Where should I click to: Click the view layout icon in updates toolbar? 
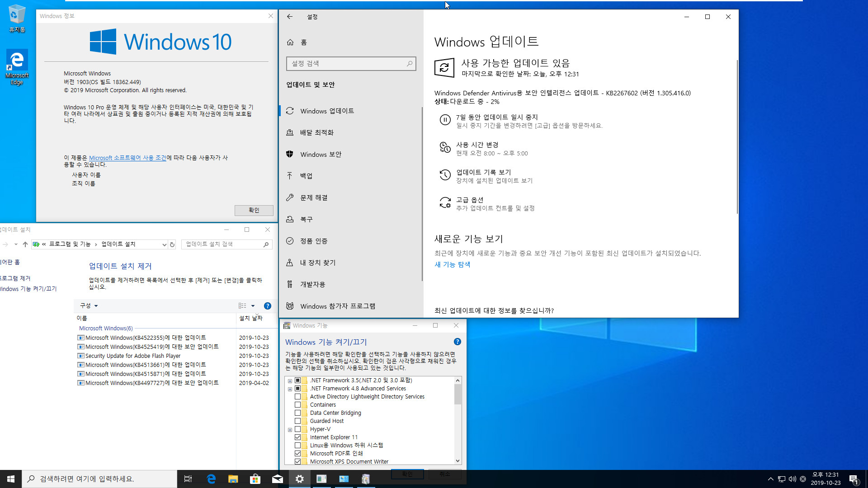tap(242, 306)
